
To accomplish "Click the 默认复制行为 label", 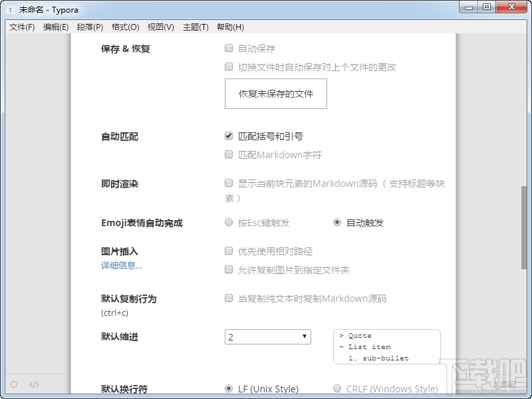I will point(128,299).
